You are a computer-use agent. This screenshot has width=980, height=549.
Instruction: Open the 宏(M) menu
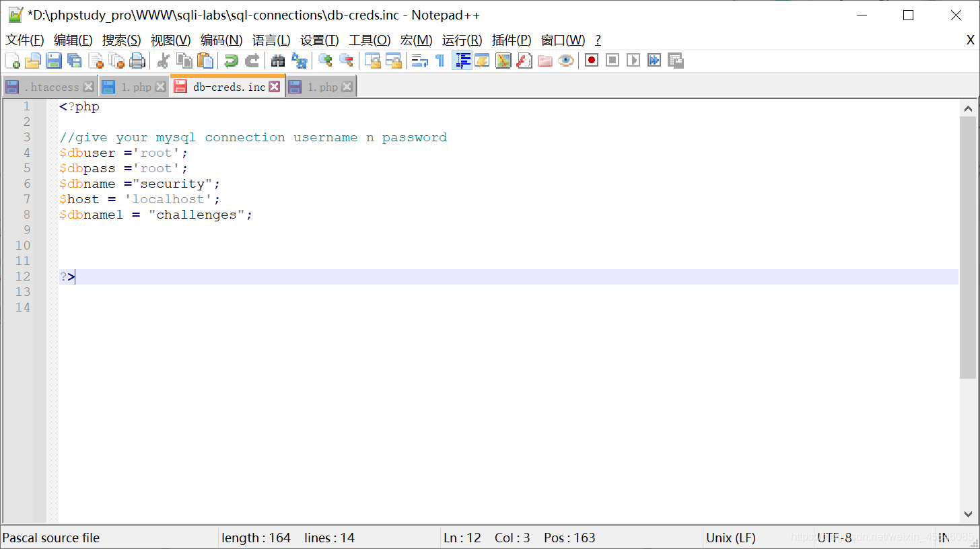tap(417, 40)
